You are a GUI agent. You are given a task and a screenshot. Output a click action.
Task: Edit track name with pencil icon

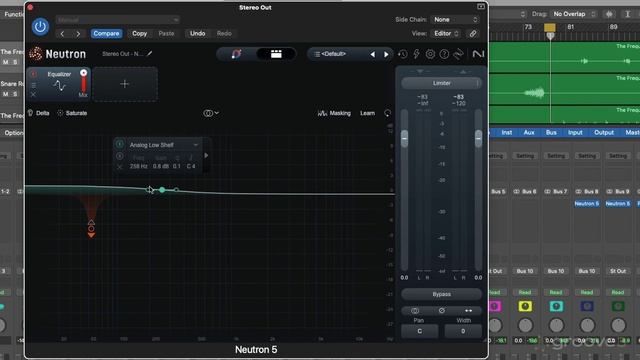tap(150, 53)
